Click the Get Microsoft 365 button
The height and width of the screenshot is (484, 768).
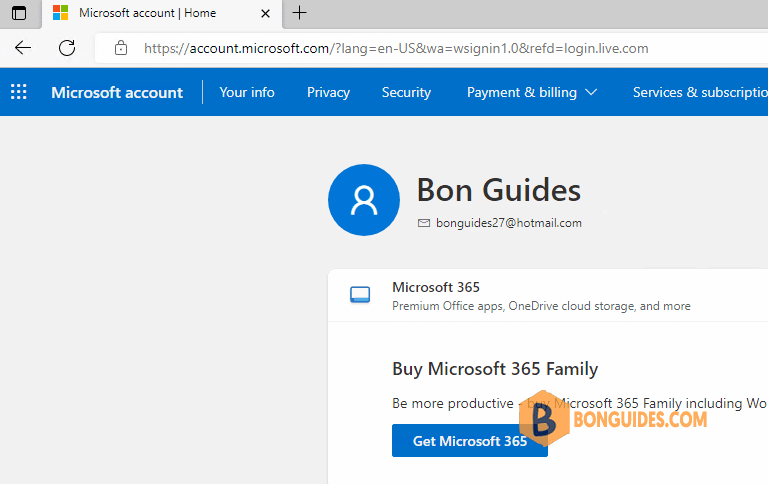(x=470, y=440)
